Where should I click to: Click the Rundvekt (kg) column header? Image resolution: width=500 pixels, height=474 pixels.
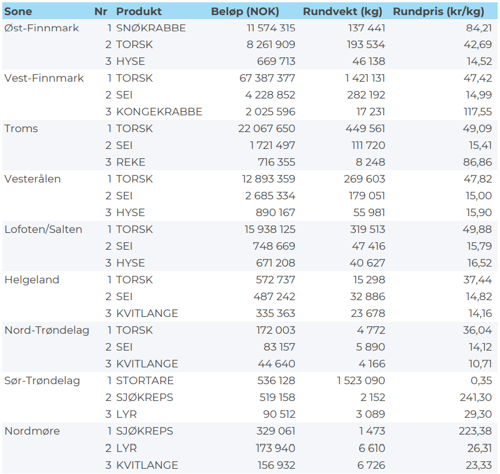(342, 12)
